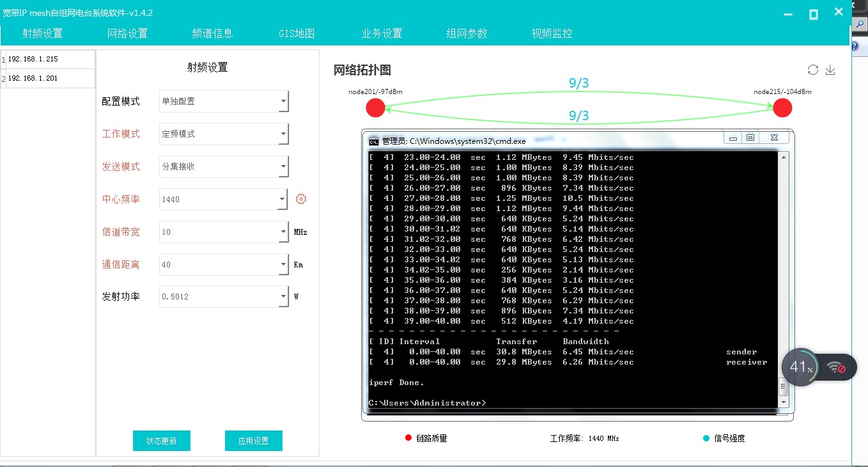Click the 链路质量 red legend dot
Viewport: 868px width, 467px height.
pos(408,438)
